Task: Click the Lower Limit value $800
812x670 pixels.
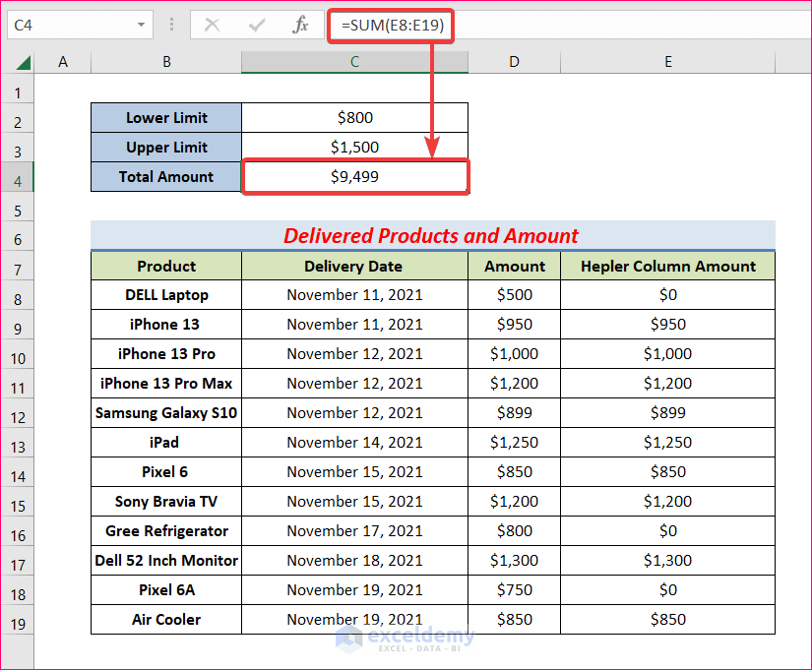Action: point(354,118)
